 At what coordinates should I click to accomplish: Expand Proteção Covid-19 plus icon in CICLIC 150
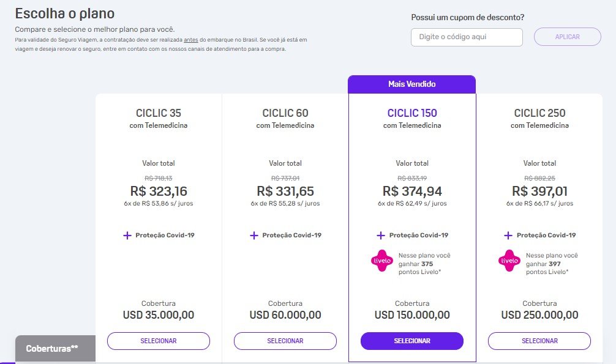coord(381,236)
